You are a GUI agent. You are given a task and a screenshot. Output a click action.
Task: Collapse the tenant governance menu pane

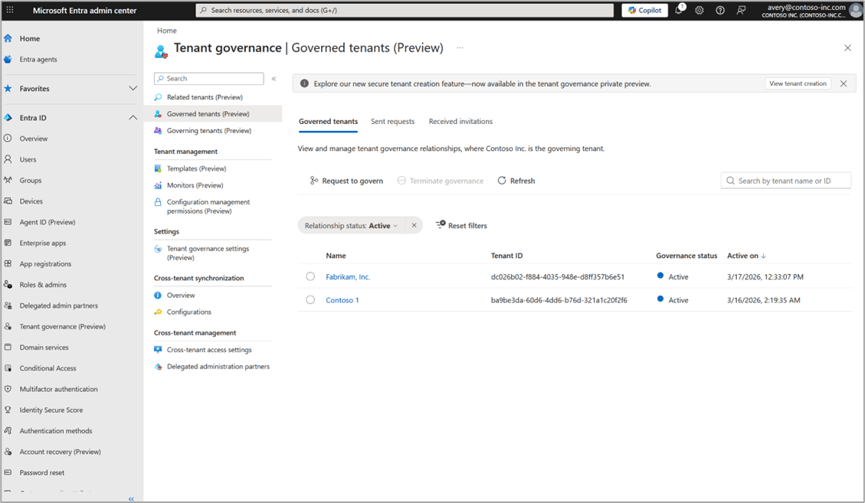(x=274, y=78)
